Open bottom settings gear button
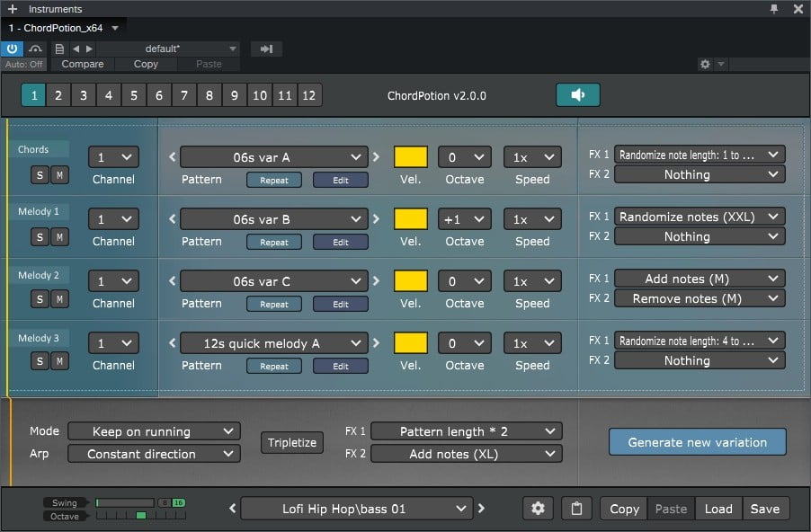Image resolution: width=811 pixels, height=532 pixels. click(538, 509)
